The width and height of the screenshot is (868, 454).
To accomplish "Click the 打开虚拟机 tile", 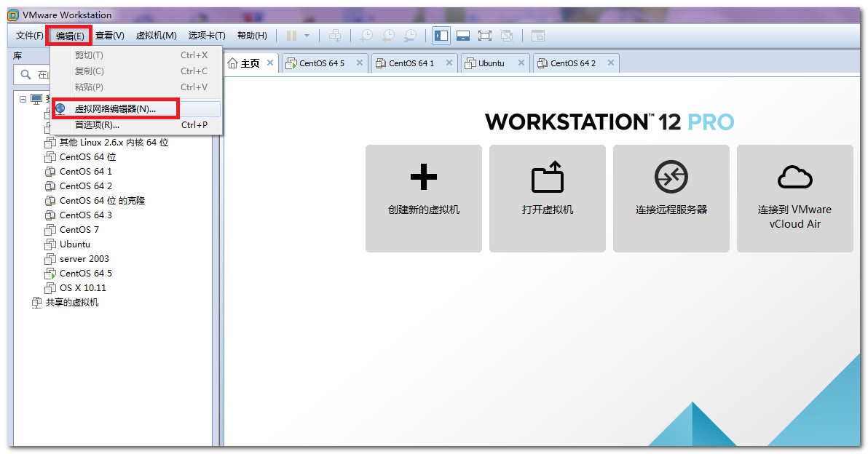I will (x=548, y=199).
